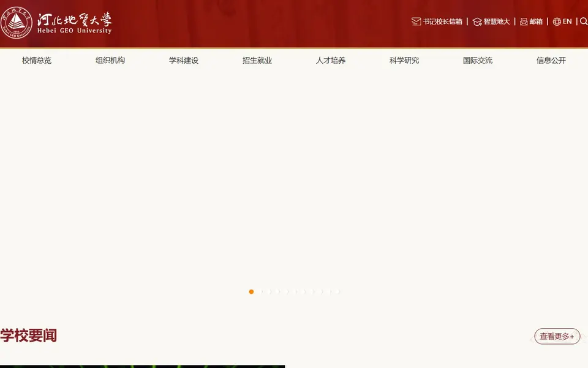Open the 人才培养 menu
588x368 pixels.
[331, 61]
